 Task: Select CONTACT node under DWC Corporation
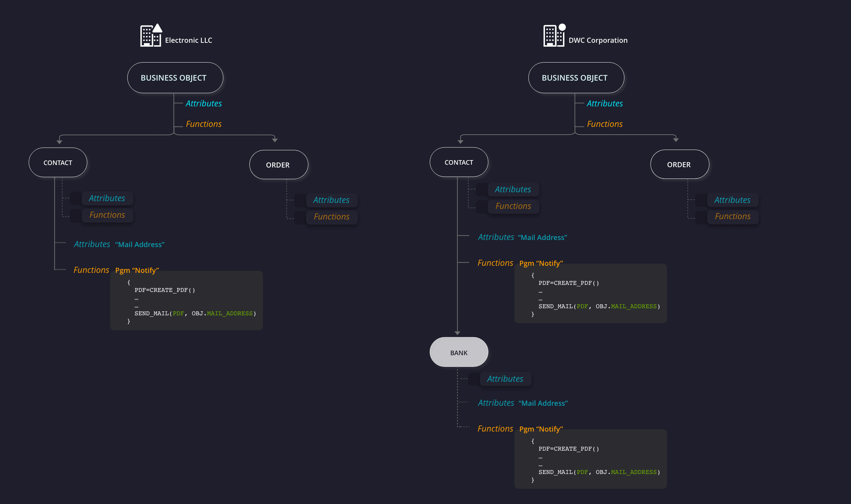[459, 162]
